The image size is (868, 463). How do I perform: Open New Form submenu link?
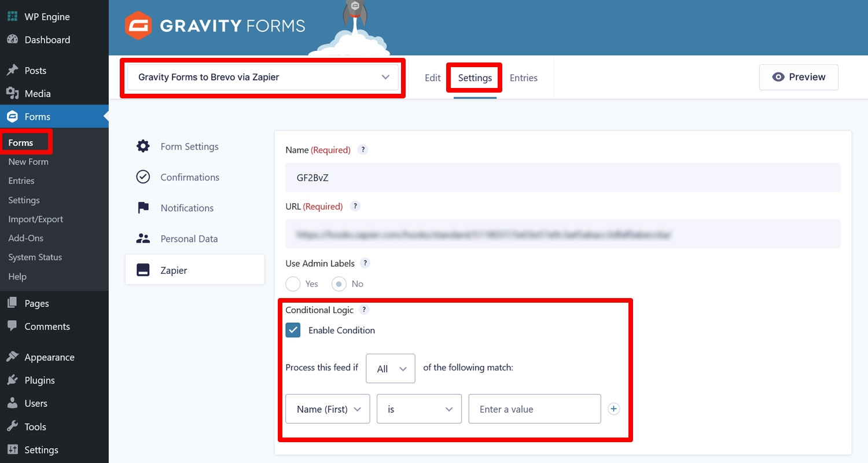point(28,162)
